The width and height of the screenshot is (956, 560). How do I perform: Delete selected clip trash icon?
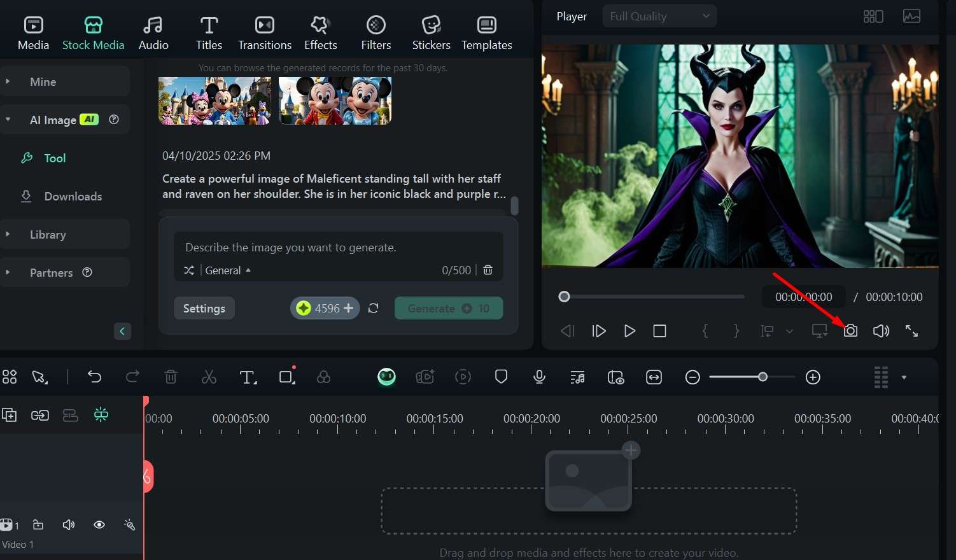pos(171,377)
